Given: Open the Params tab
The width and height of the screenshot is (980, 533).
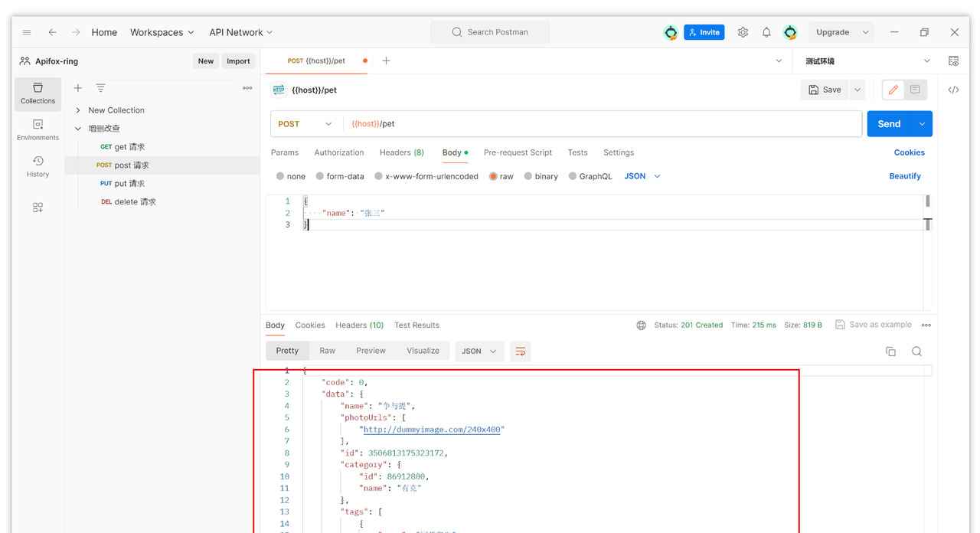Looking at the screenshot, I should 285,152.
